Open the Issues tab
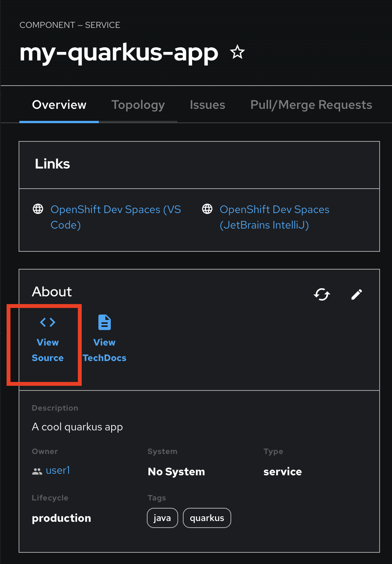392x564 pixels. click(207, 105)
